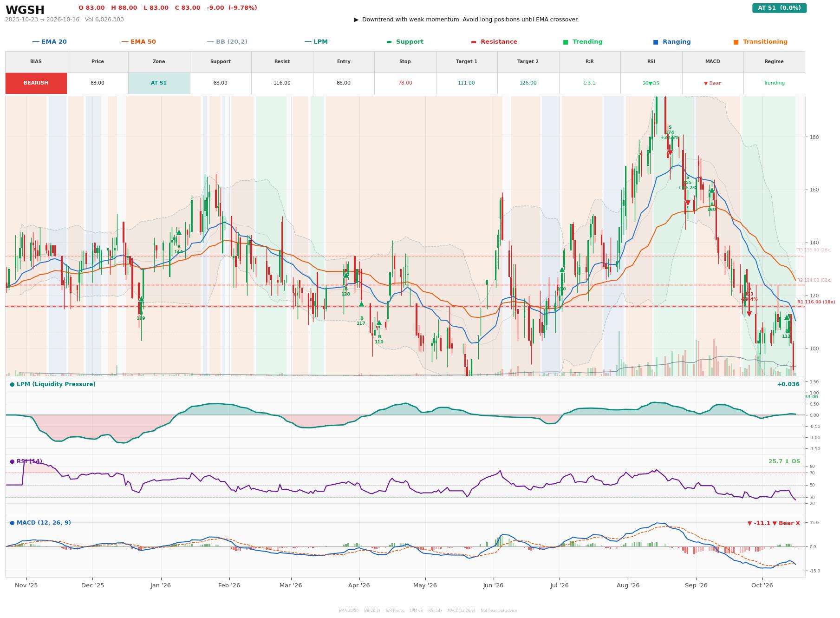Click the R1 116.00 (18x) resistance label
This screenshot has height=618, width=840.
(x=816, y=302)
